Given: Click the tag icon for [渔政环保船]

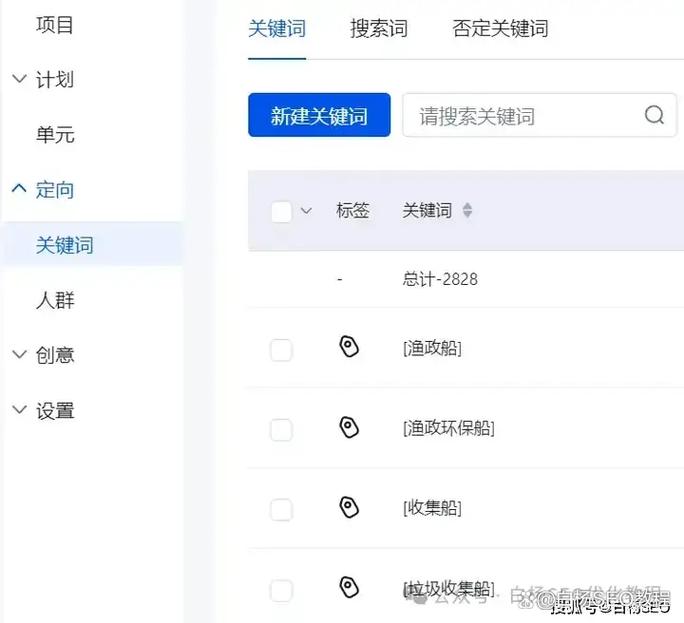Looking at the screenshot, I should [x=348, y=428].
